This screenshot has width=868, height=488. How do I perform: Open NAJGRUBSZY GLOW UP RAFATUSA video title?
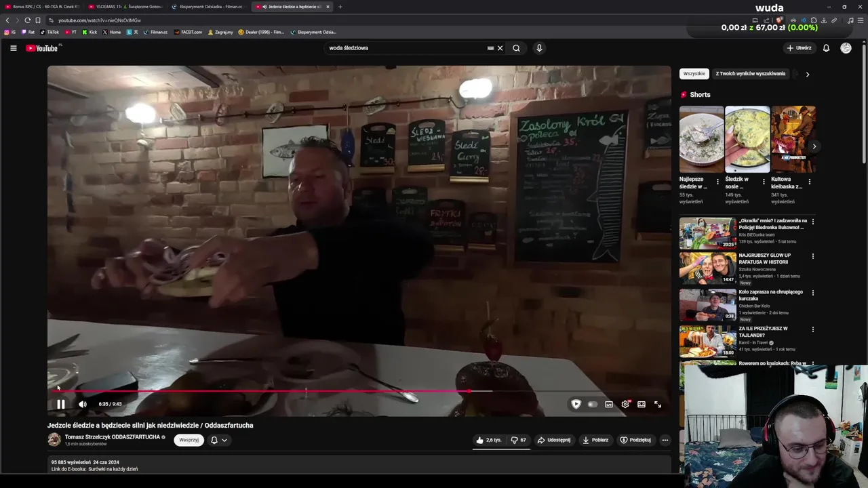765,259
